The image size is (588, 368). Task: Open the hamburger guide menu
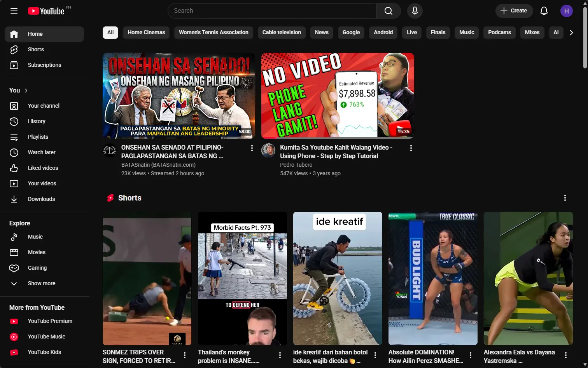tap(14, 11)
